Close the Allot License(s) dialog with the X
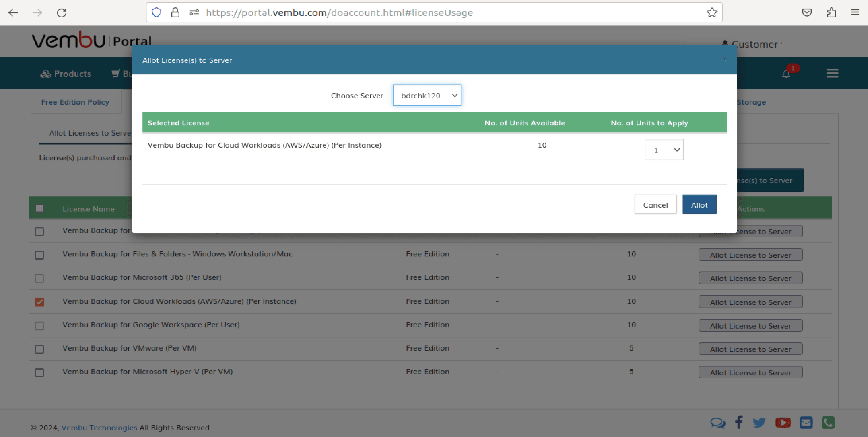This screenshot has width=868, height=437. click(724, 59)
